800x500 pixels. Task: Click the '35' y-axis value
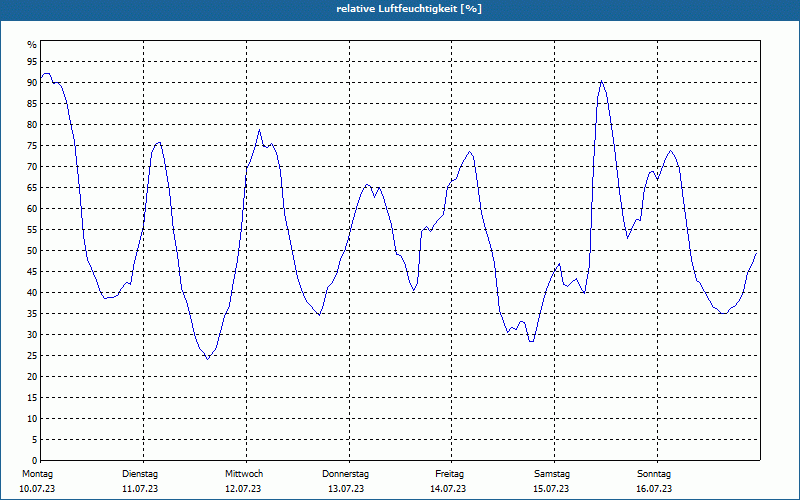click(x=32, y=314)
